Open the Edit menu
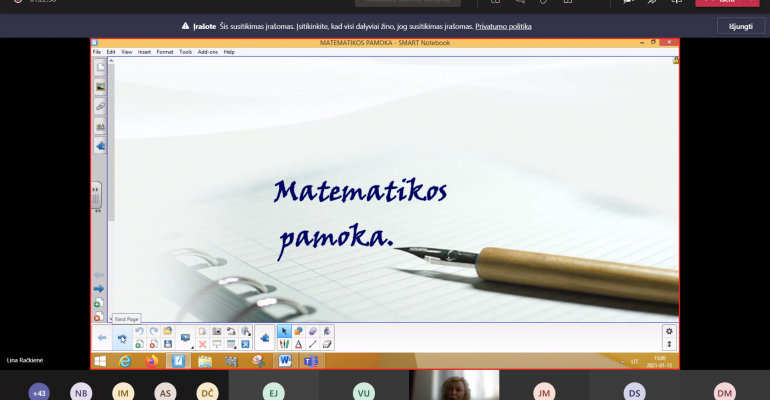This screenshot has width=770, height=400. coord(111,52)
